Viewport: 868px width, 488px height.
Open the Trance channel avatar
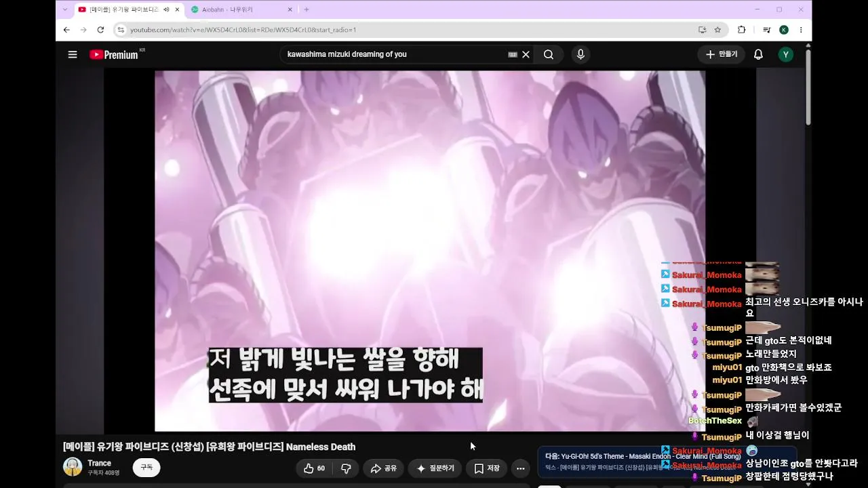73,467
